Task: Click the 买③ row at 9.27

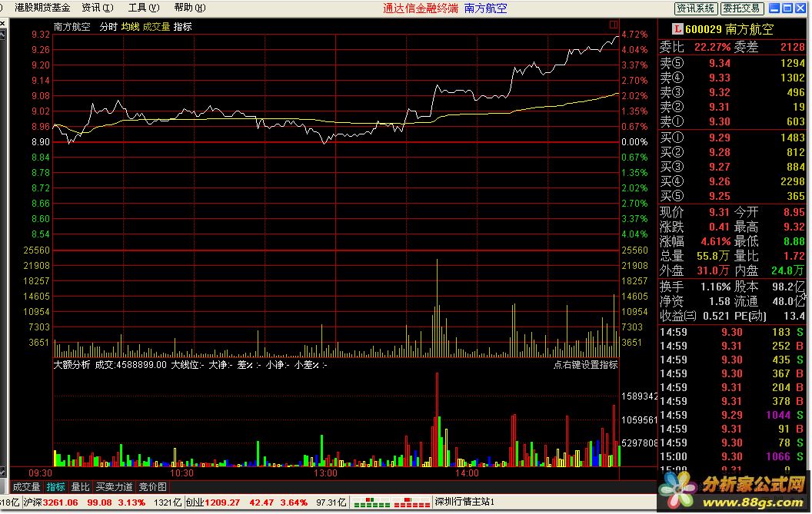Action: point(732,167)
